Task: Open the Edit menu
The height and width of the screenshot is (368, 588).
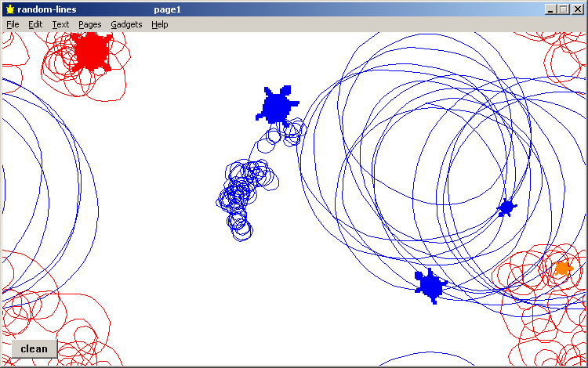Action: (35, 24)
